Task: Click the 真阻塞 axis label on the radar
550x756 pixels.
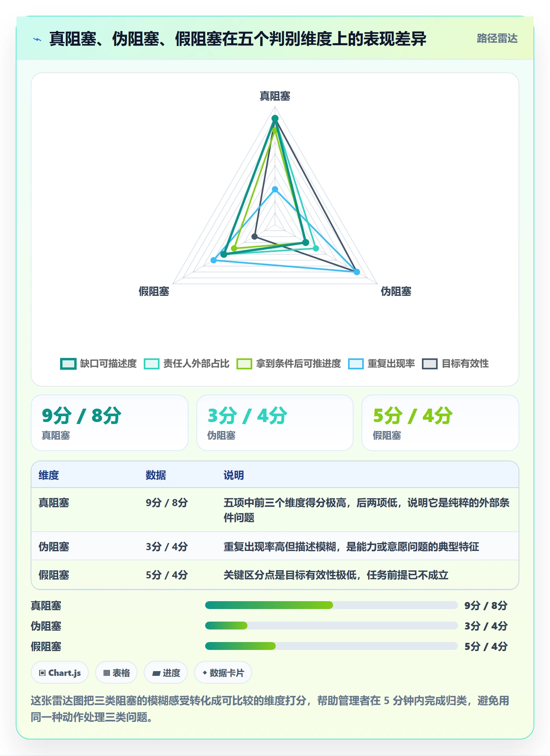Action: pyautogui.click(x=275, y=96)
